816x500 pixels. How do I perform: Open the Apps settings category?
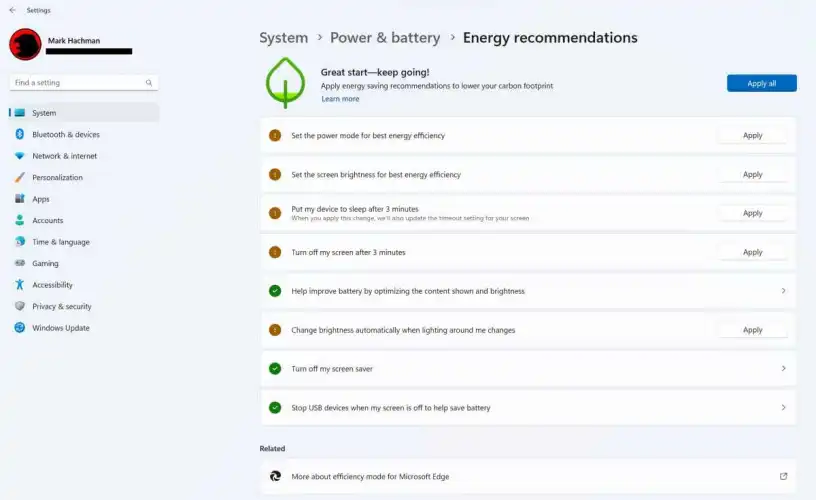click(x=40, y=199)
